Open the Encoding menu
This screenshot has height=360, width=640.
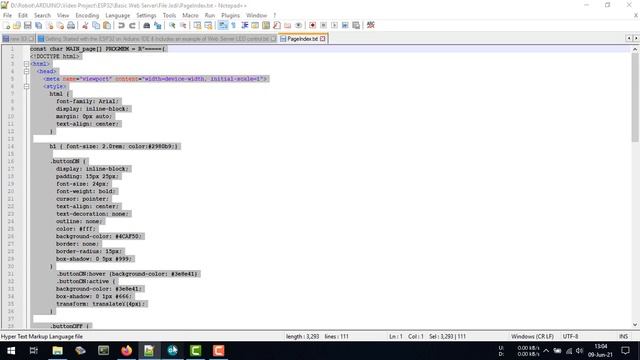pos(87,16)
